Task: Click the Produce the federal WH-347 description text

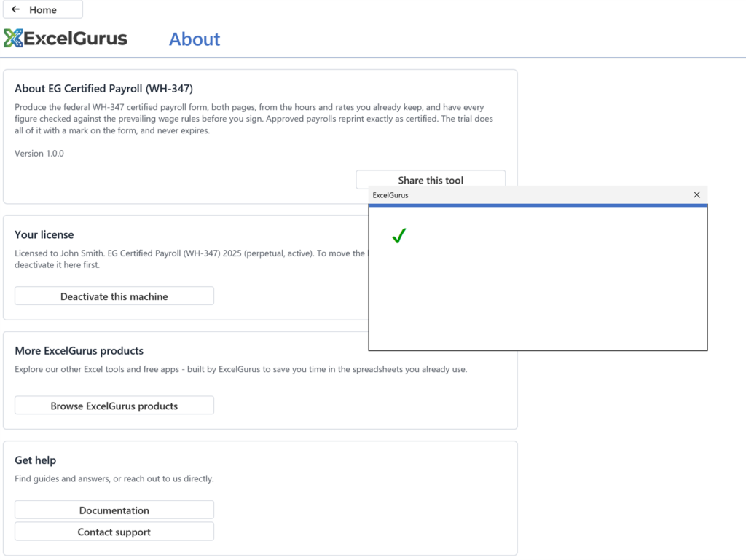Action: point(254,119)
